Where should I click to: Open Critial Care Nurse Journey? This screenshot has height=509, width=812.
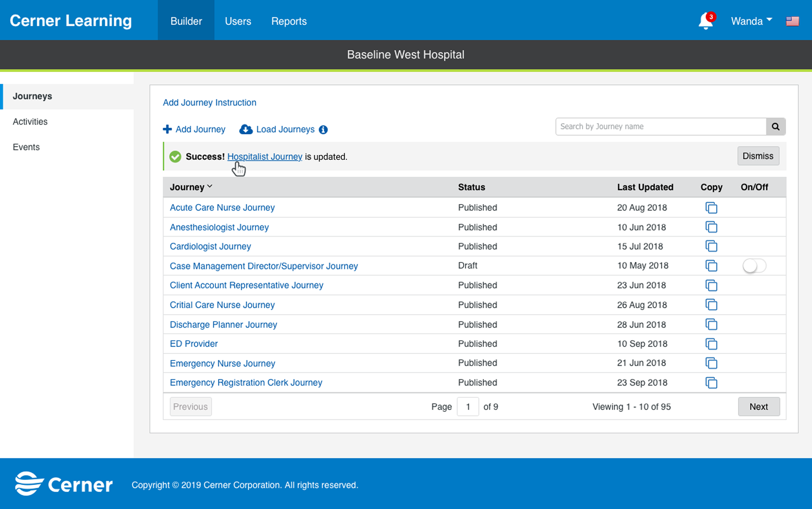click(x=222, y=305)
